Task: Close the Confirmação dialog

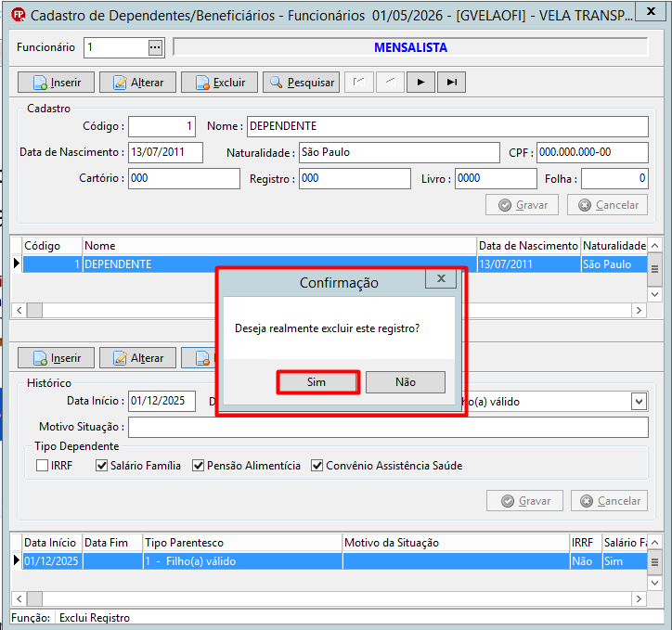Action: click(x=441, y=278)
